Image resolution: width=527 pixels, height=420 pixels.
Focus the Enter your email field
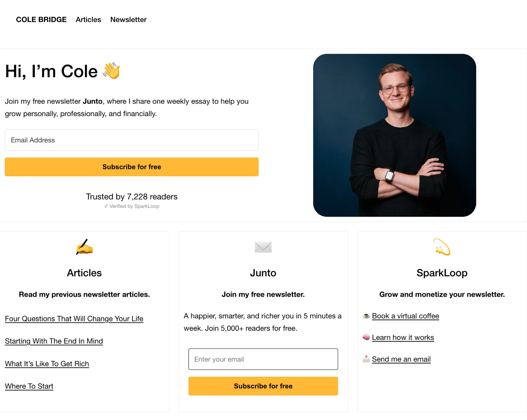pyautogui.click(x=263, y=359)
